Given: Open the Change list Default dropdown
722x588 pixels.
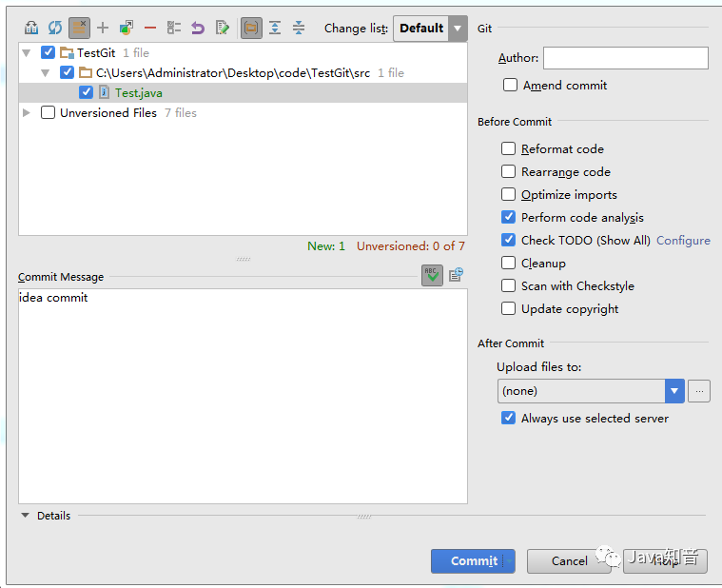Looking at the screenshot, I should coord(431,29).
